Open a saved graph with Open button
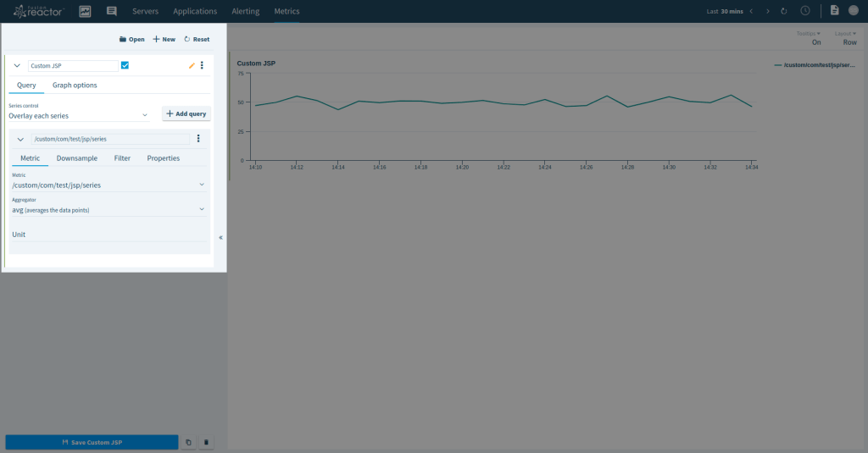The width and height of the screenshot is (868, 453). point(131,39)
